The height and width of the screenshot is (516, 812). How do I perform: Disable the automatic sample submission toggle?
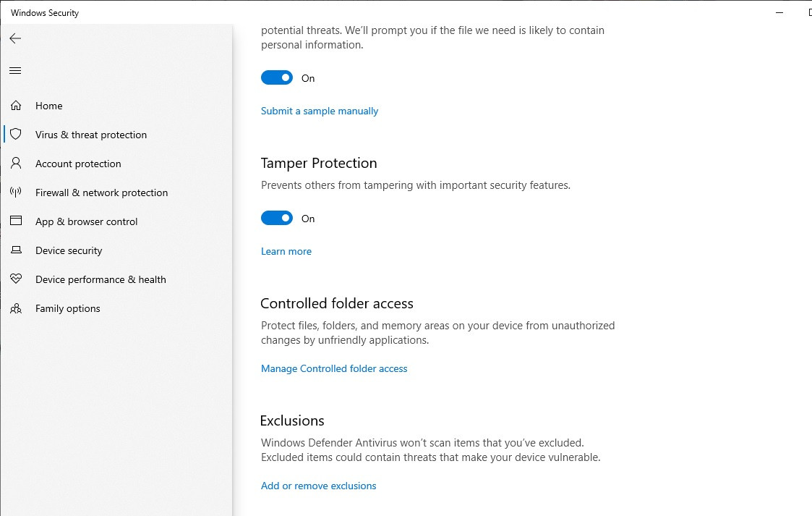tap(276, 77)
